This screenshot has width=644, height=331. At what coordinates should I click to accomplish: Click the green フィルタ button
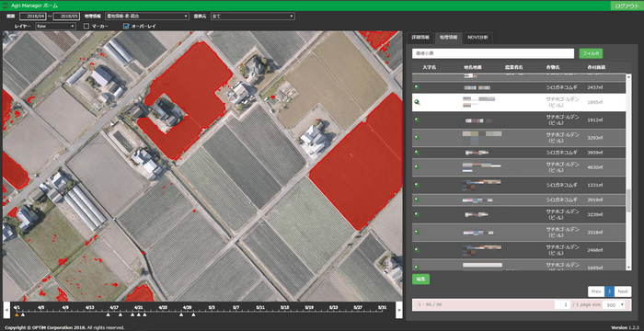coord(591,53)
